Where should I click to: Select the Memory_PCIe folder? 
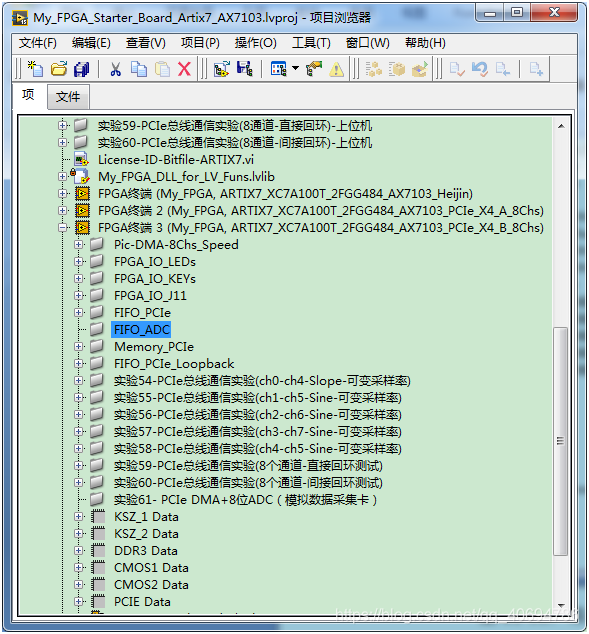pos(154,347)
